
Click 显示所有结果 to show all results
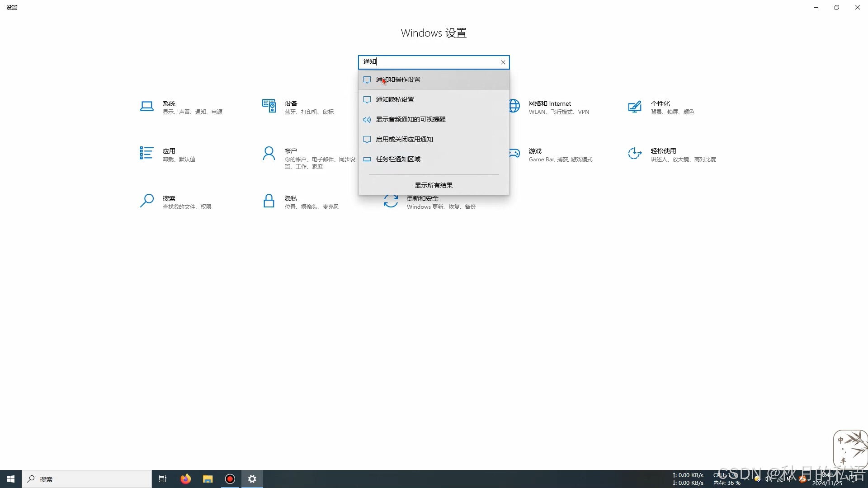click(x=434, y=185)
